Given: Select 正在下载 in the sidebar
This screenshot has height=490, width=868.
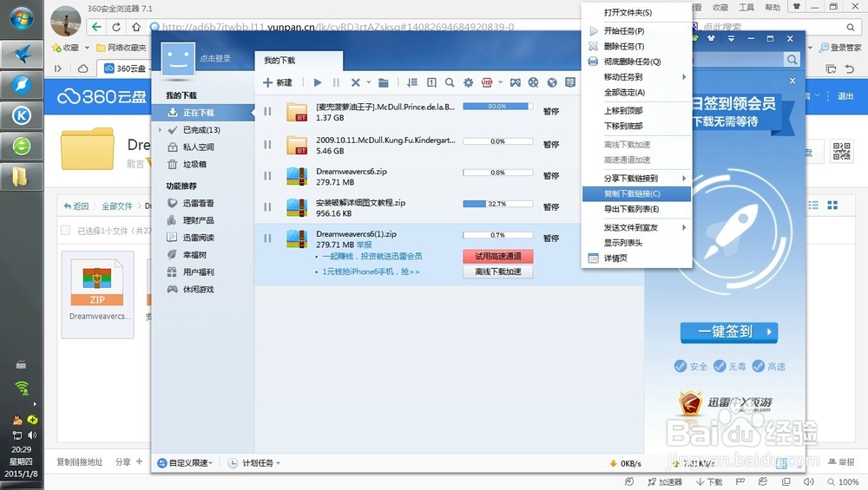Looking at the screenshot, I should (x=202, y=113).
